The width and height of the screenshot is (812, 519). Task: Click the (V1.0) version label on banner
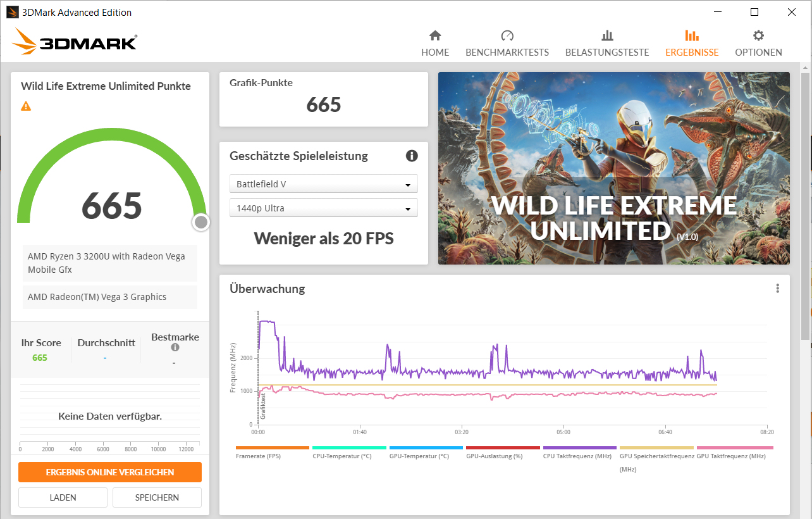click(x=686, y=237)
